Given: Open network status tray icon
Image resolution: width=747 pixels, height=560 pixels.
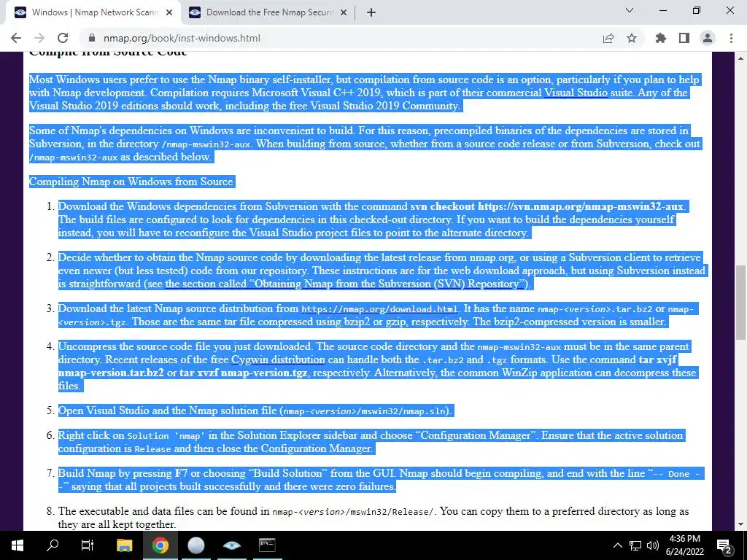Looking at the screenshot, I should pyautogui.click(x=635, y=545).
